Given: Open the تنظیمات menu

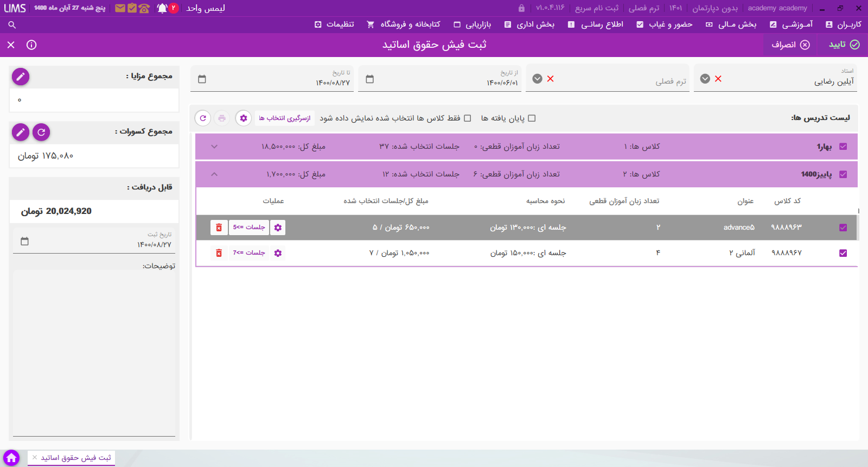Looking at the screenshot, I should (334, 24).
